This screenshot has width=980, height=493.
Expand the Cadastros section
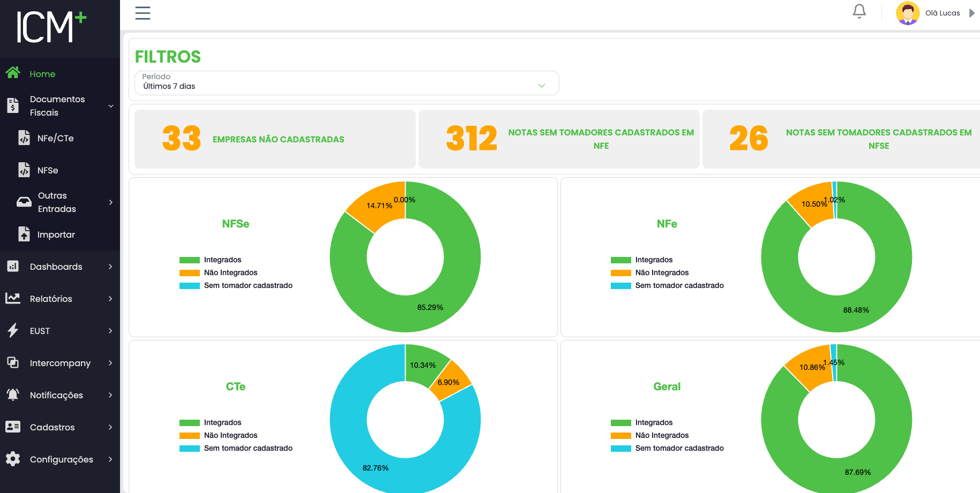(53, 427)
